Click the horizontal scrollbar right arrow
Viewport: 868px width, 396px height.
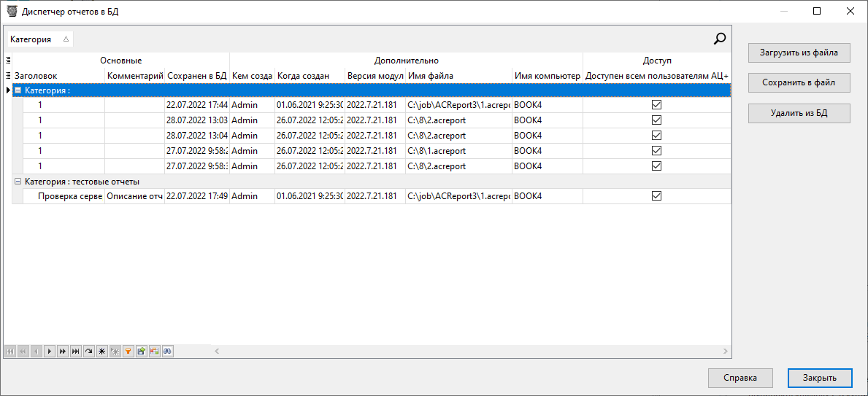[x=724, y=352]
